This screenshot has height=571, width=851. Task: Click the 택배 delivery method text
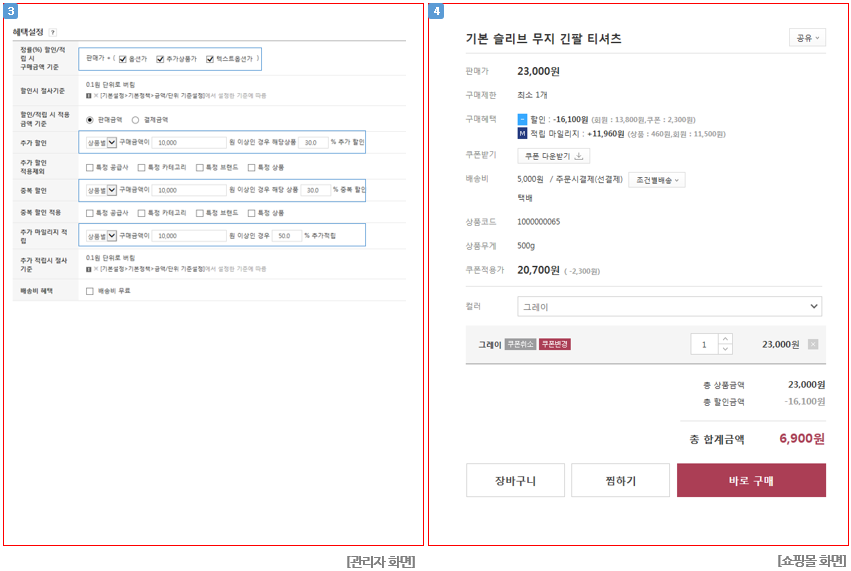pyautogui.click(x=525, y=198)
